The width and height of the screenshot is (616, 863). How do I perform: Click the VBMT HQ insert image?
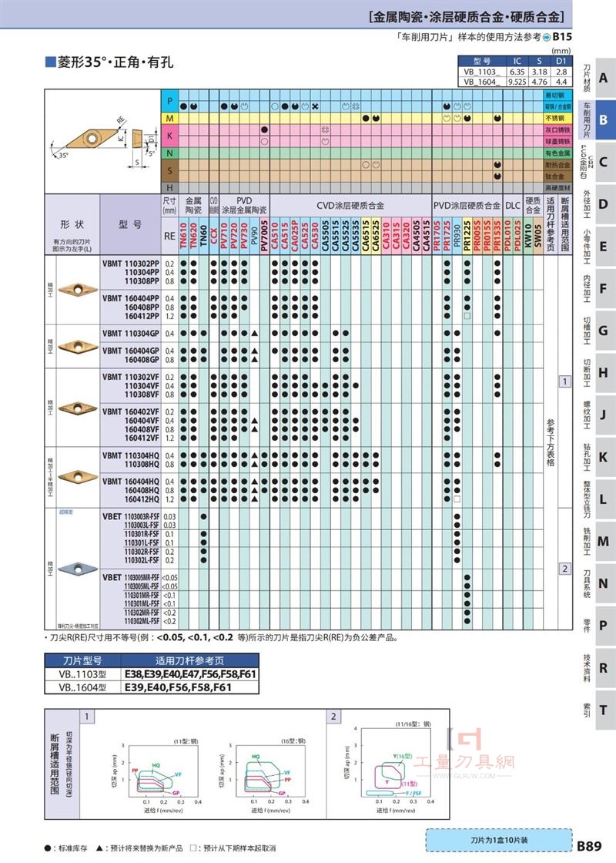(x=78, y=477)
